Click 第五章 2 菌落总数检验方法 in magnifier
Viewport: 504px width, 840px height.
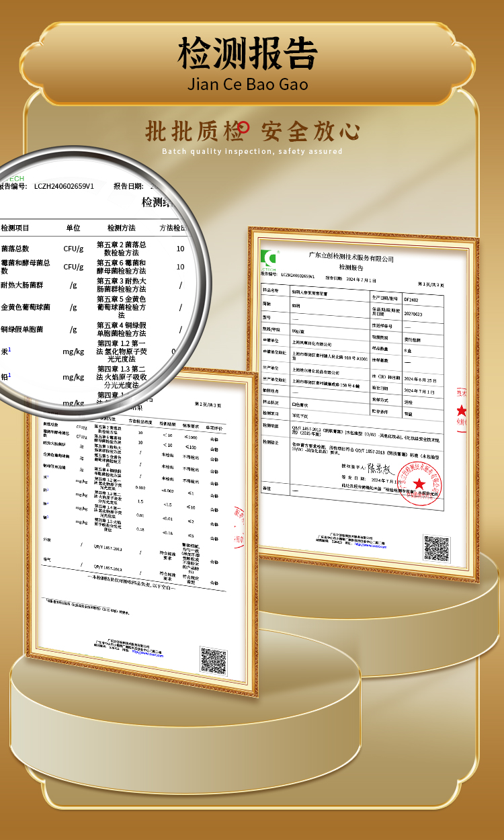tap(121, 249)
